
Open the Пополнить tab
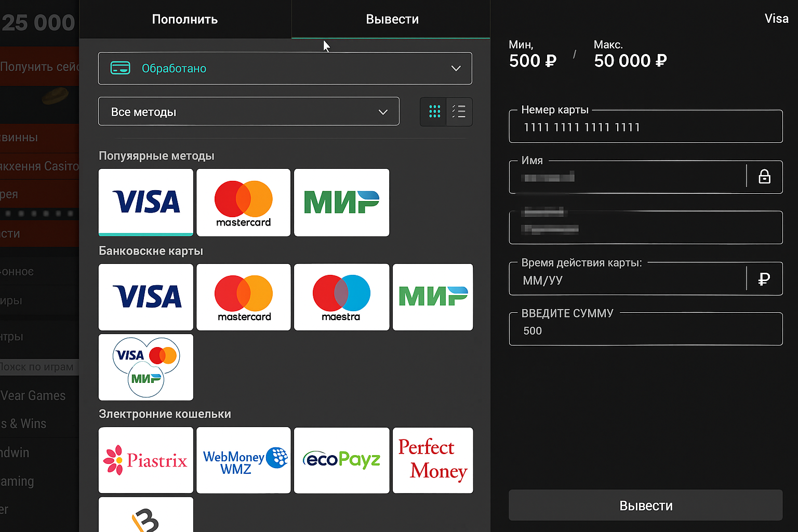click(x=185, y=19)
